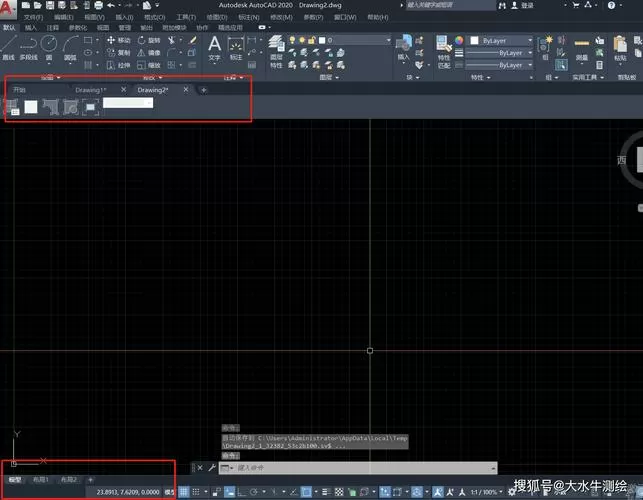Toggle grid display in status bar
This screenshot has width=643, height=500.
click(183, 492)
